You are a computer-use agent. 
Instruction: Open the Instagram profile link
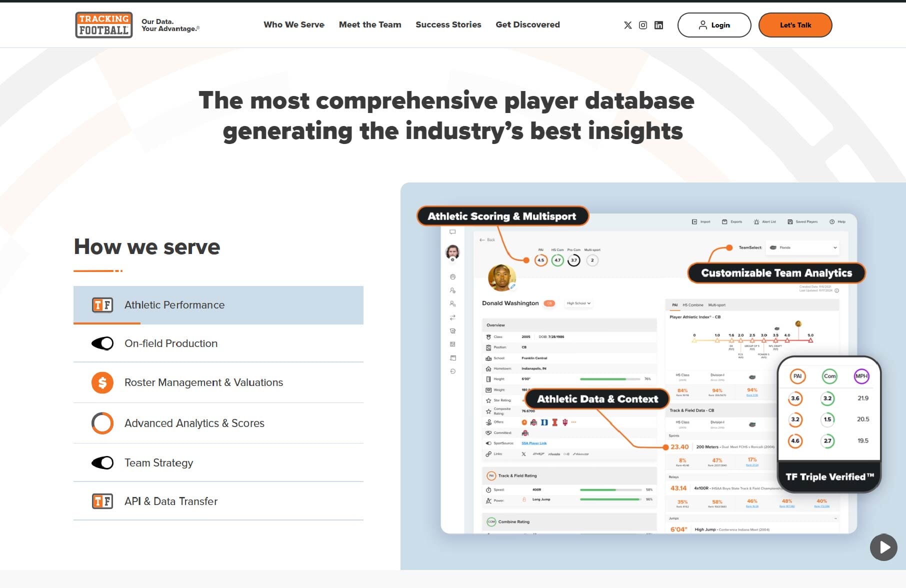642,25
